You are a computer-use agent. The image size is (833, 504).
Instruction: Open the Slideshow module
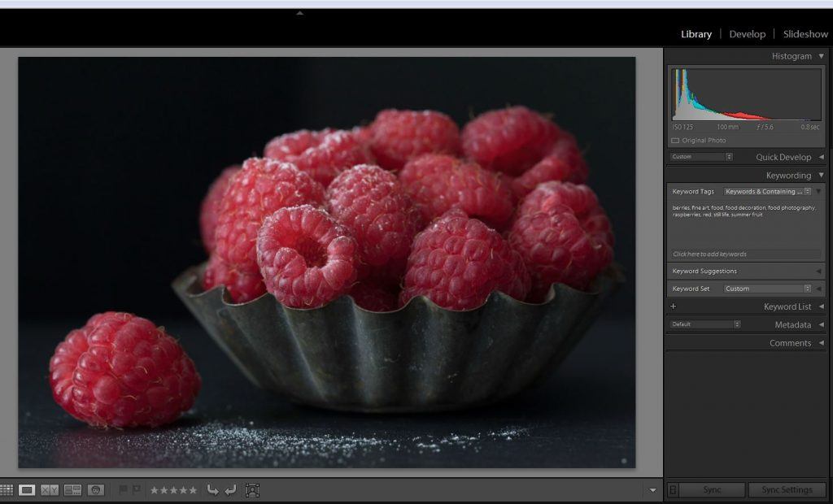[x=805, y=34]
